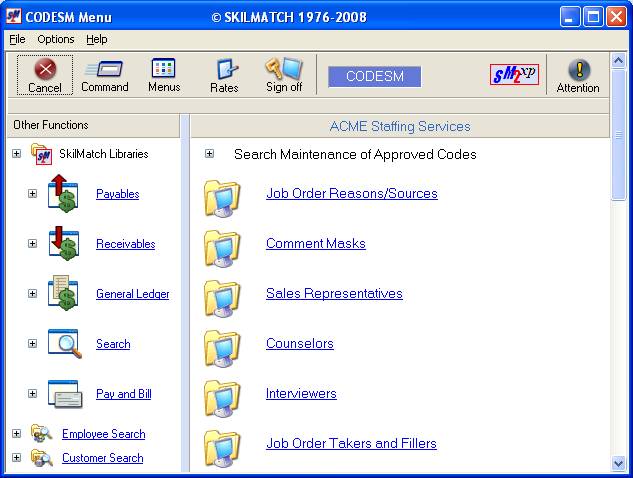The image size is (633, 478).
Task: Open Job Order Takers and Fillers link
Action: pyautogui.click(x=351, y=443)
